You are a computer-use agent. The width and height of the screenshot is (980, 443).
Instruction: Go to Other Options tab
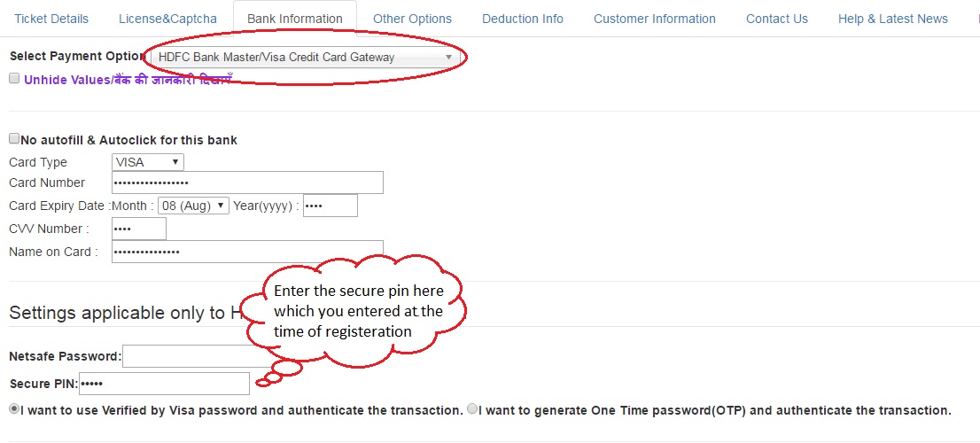coord(413,19)
